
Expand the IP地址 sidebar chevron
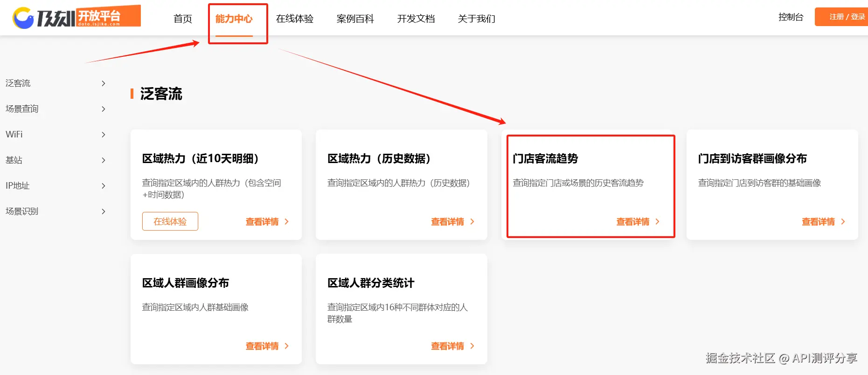[x=104, y=186]
